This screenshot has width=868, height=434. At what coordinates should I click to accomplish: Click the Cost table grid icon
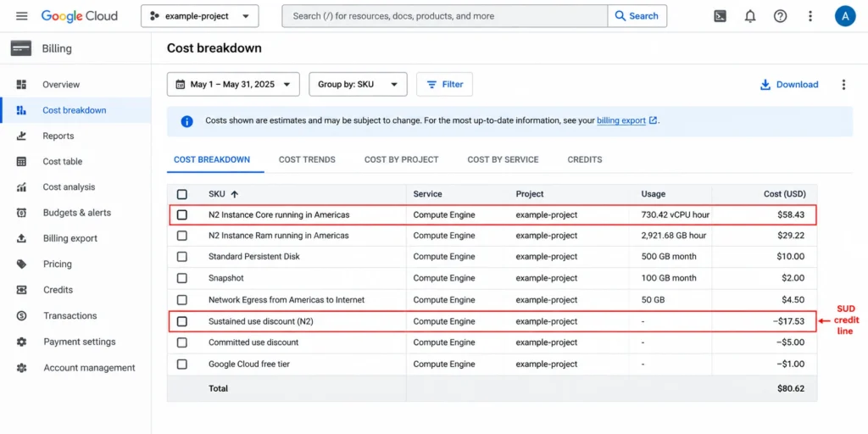(x=21, y=162)
